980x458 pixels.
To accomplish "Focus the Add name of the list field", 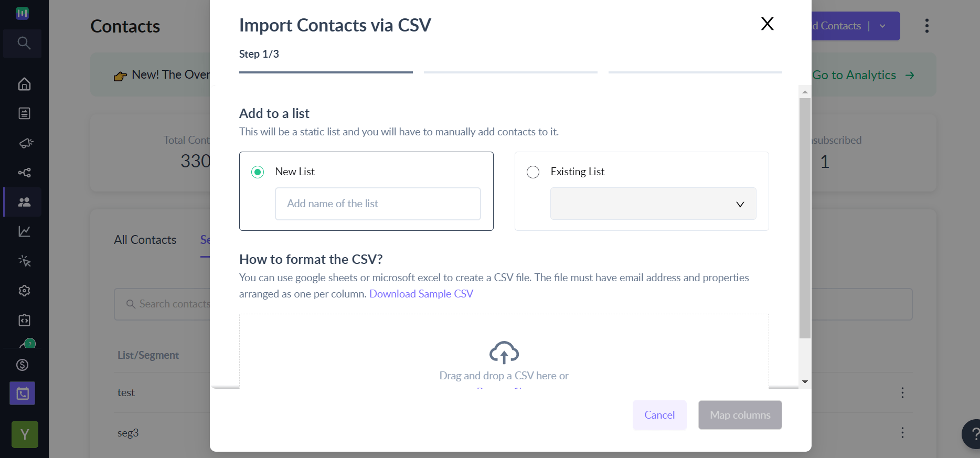I will click(378, 204).
